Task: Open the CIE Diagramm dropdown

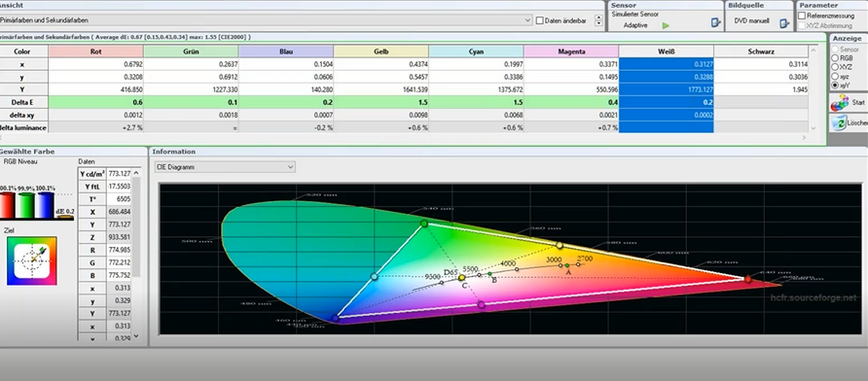Action: (x=225, y=166)
